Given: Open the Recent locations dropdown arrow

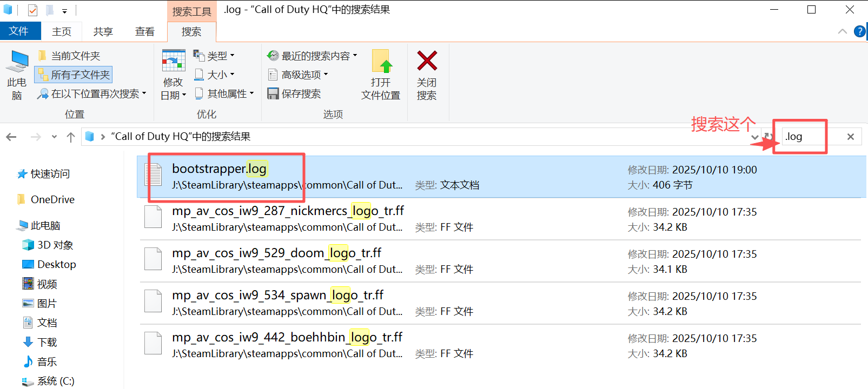Looking at the screenshot, I should tap(54, 137).
